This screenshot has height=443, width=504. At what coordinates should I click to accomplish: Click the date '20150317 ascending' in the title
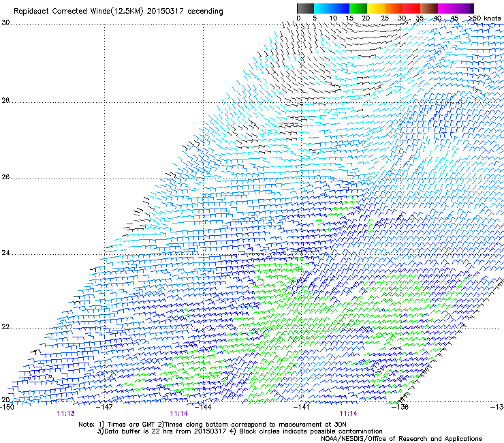(x=185, y=12)
